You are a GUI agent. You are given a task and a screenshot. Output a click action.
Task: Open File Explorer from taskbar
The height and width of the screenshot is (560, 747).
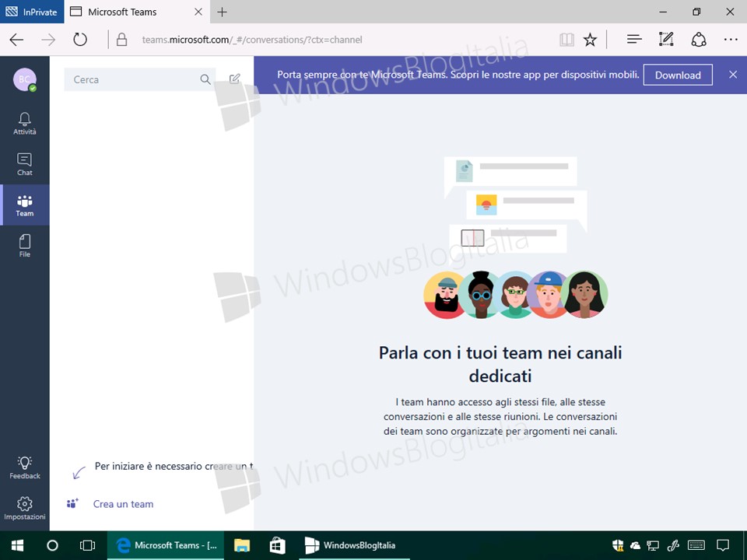tap(242, 545)
